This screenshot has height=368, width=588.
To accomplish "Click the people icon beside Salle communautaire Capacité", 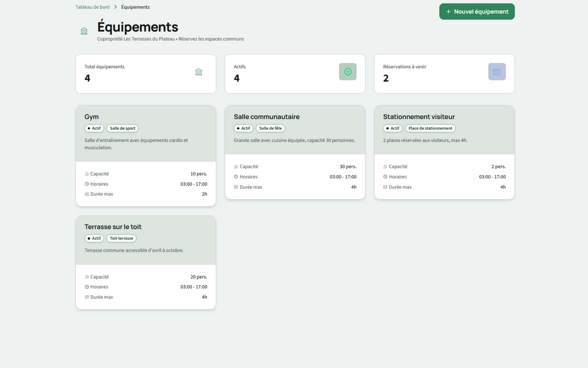I will [236, 167].
